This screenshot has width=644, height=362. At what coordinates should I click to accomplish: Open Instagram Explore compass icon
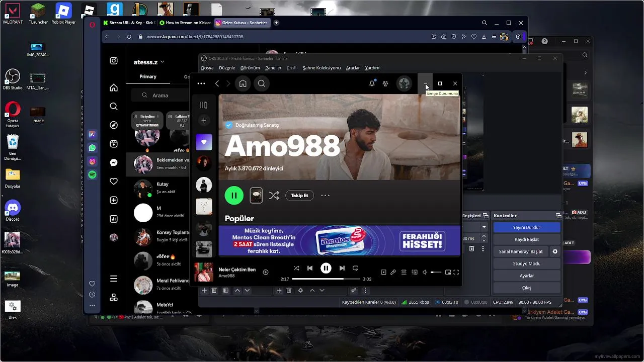(x=114, y=125)
